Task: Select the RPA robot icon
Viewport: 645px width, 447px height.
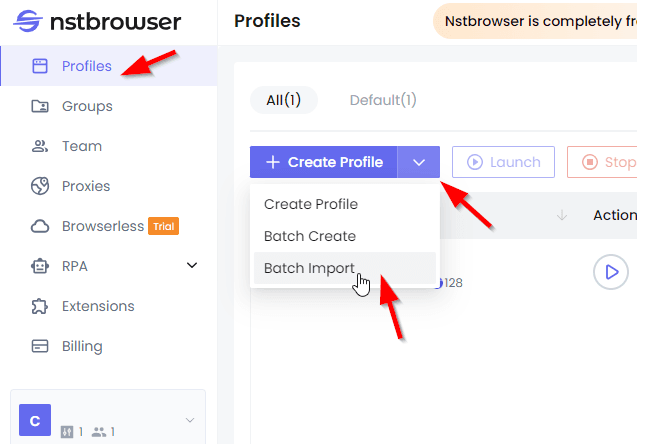Action: pos(40,266)
